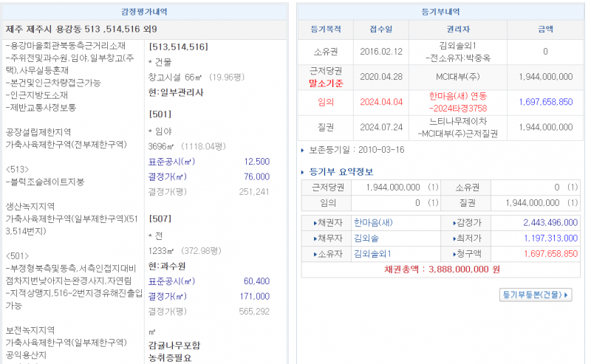This screenshot has width=591, height=364.
Task: Click the arrow icon before 감정가
Action: pos(454,222)
